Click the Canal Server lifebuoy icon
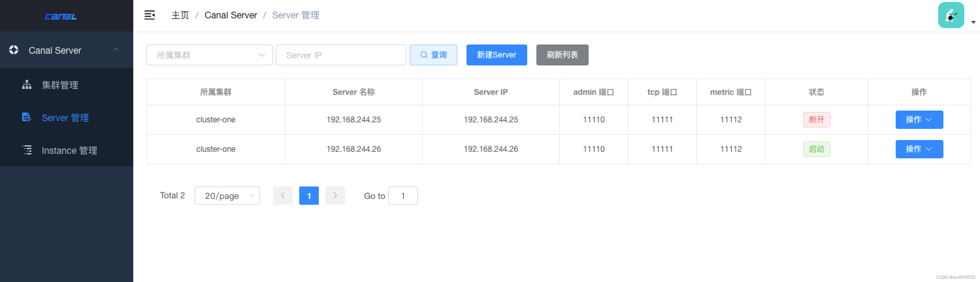Screen dimensions: 980x282 coord(14,50)
